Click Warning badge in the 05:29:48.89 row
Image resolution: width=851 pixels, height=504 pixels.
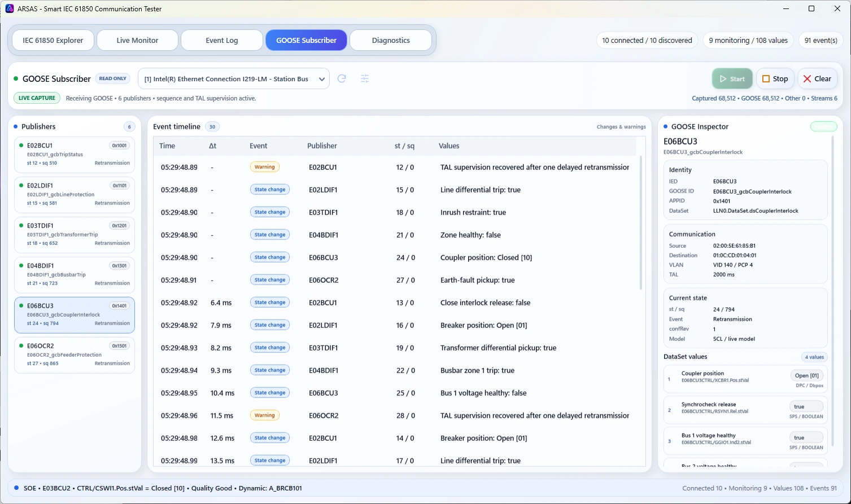pos(264,167)
